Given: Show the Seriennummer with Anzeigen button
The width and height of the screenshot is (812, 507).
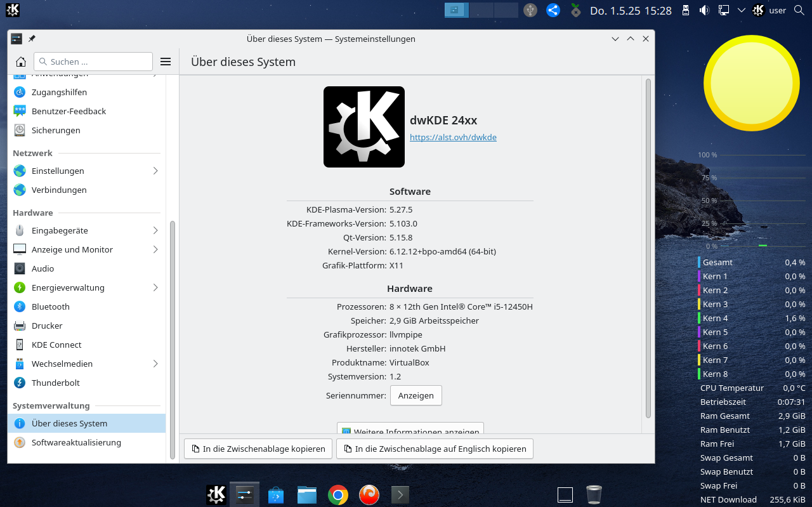Looking at the screenshot, I should [416, 395].
